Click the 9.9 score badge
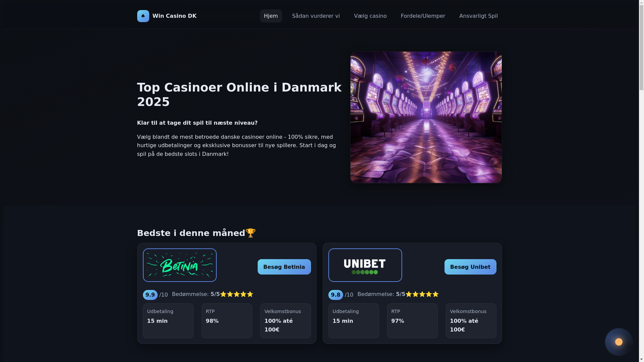The image size is (644, 362). click(150, 295)
